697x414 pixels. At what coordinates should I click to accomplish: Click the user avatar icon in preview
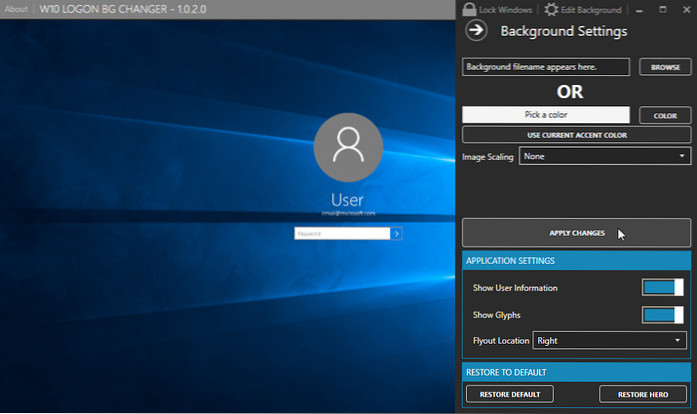[349, 149]
